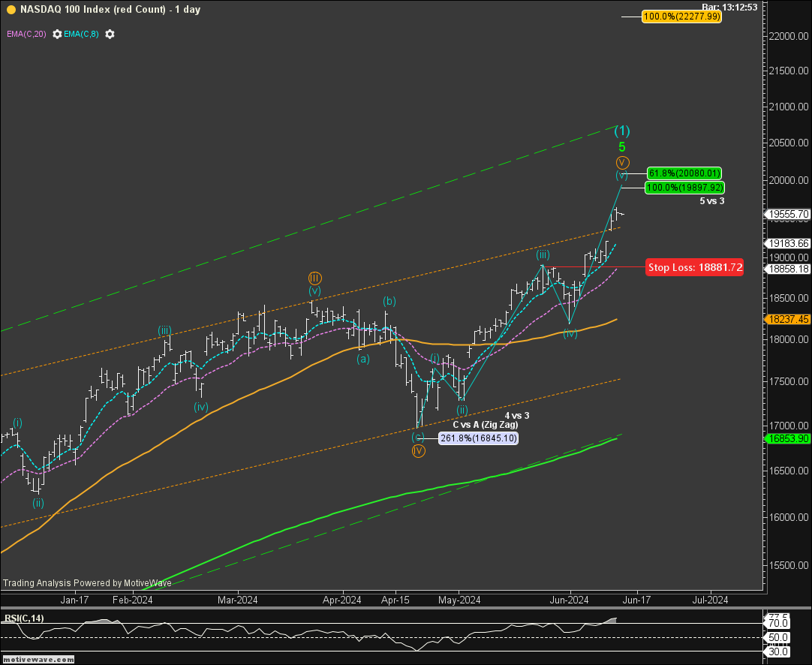Select the 61.8%(20080.01) target label
This screenshot has width=812, height=665.
684,173
